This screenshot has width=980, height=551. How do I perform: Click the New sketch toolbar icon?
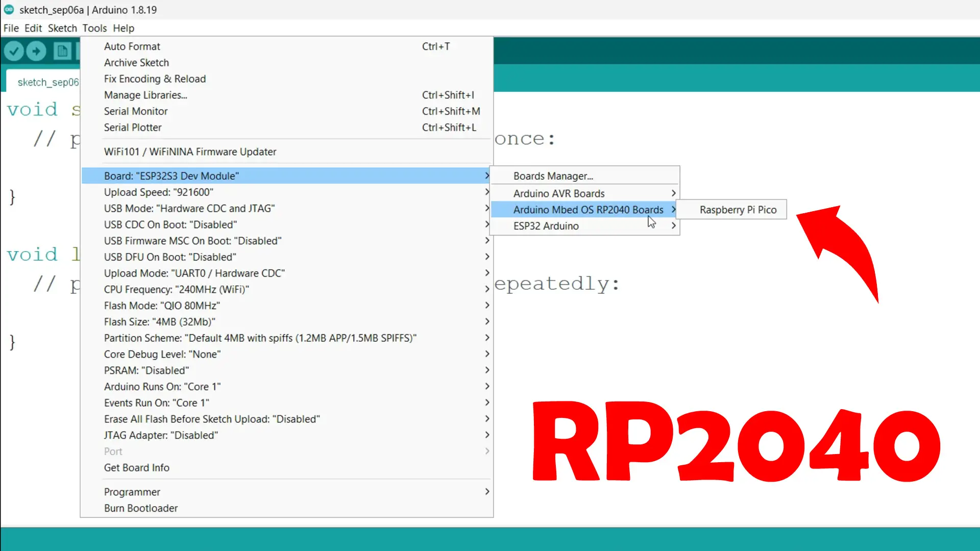[63, 51]
